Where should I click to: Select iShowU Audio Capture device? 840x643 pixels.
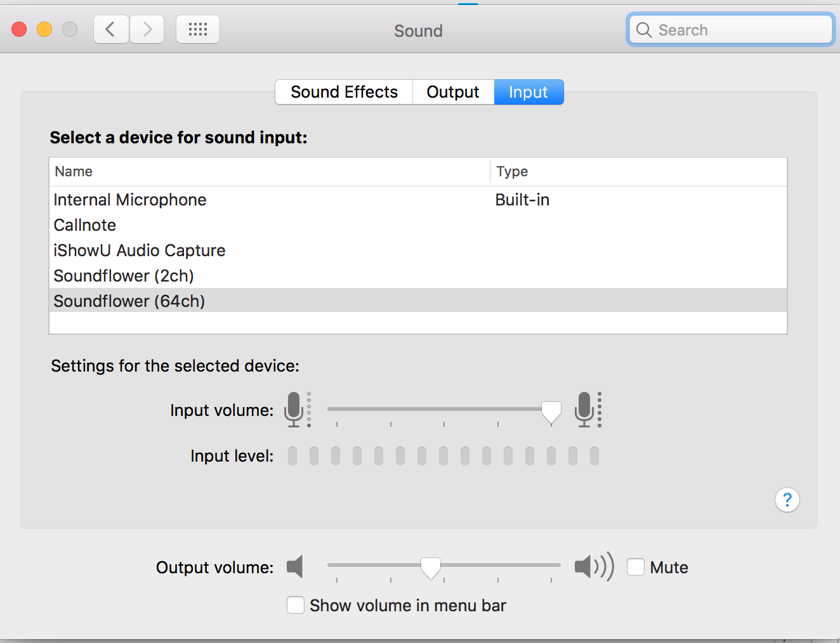[x=140, y=250]
